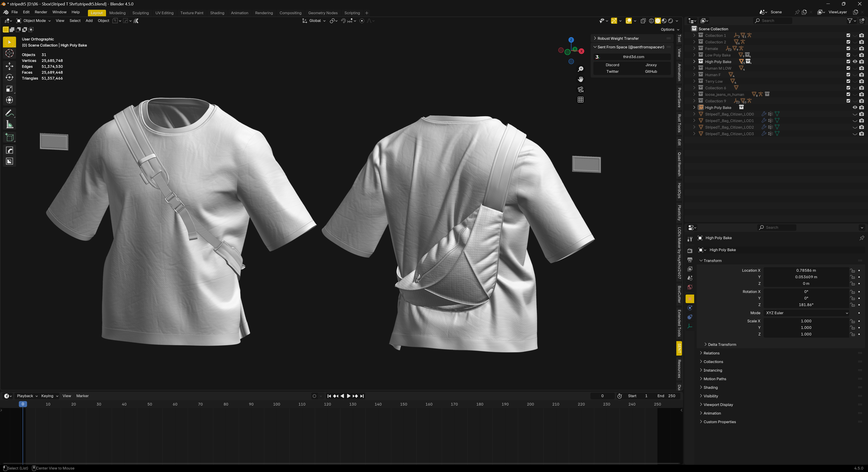This screenshot has height=472, width=868.
Task: Open the third3d.com link button
Action: [633, 57]
